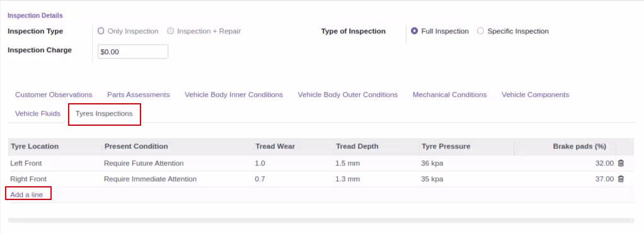Open Vehicle Body Outer Conditions tab
The width and height of the screenshot is (644, 234).
pos(348,94)
